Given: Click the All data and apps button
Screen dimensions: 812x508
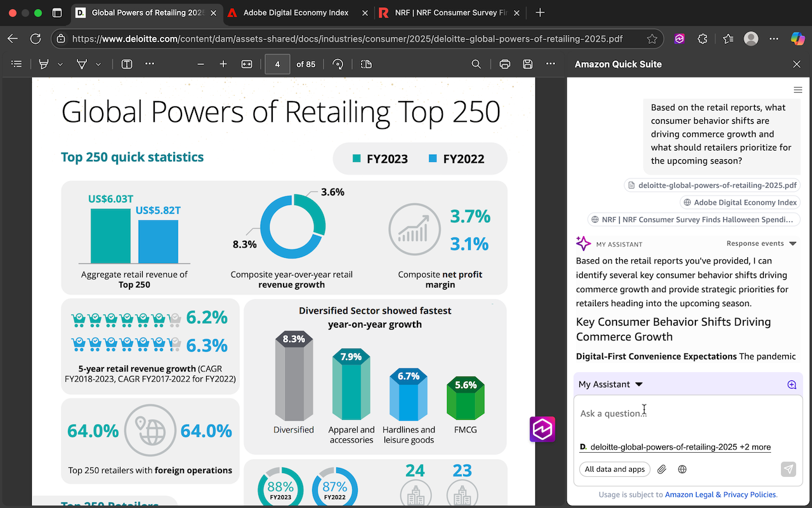Looking at the screenshot, I should (x=614, y=469).
